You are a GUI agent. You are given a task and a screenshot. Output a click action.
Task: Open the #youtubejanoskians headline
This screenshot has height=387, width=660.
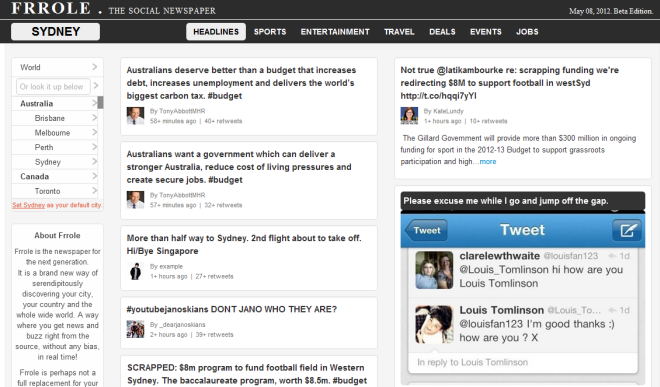click(x=232, y=309)
